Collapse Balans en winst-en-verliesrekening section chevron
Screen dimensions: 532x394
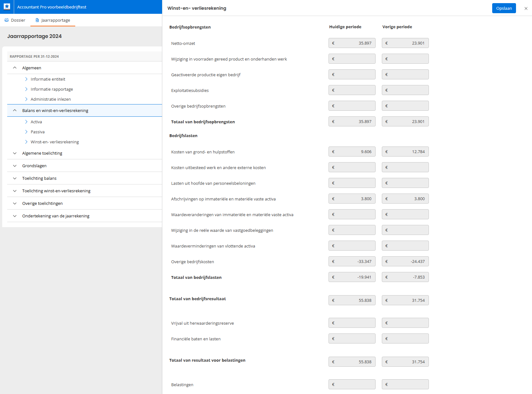(15, 110)
